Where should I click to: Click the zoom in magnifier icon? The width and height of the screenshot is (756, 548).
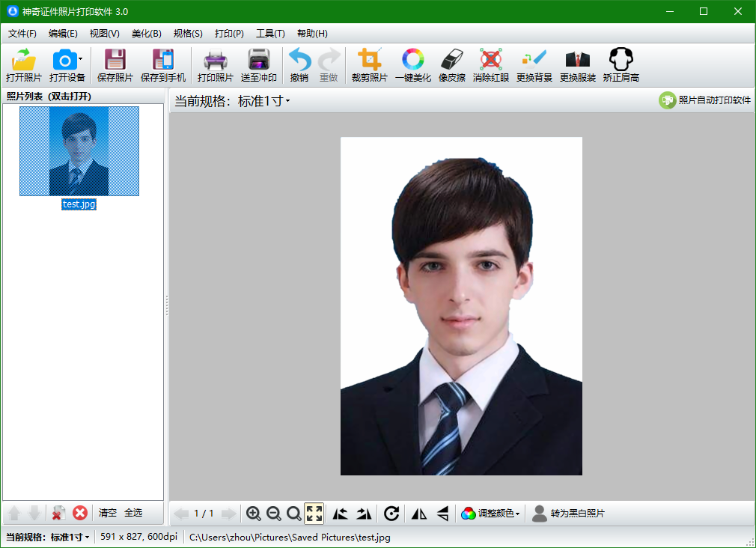tap(254, 513)
